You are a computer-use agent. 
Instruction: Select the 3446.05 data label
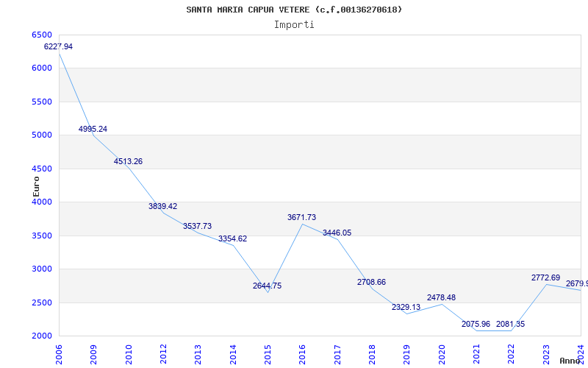(337, 233)
